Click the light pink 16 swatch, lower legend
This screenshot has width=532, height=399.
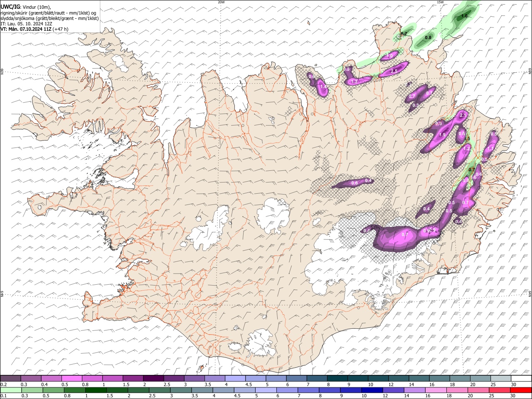pyautogui.click(x=436, y=390)
